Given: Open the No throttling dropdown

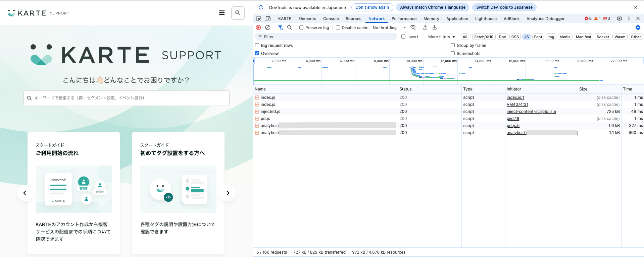Looking at the screenshot, I should [389, 28].
